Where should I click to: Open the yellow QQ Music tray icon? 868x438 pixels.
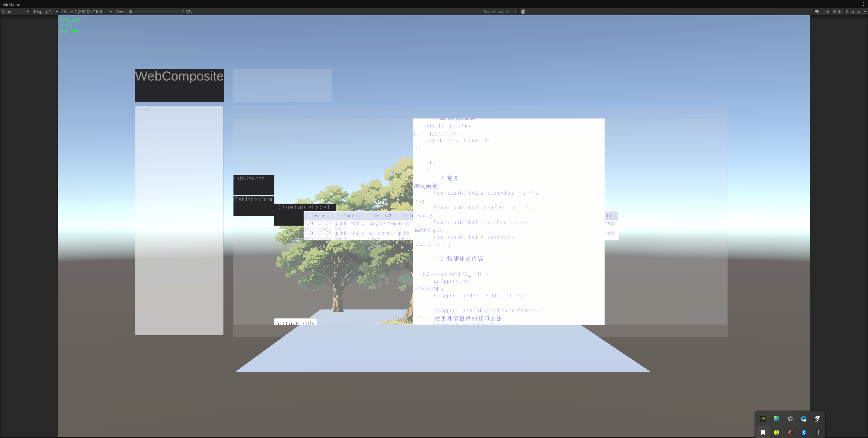777,432
